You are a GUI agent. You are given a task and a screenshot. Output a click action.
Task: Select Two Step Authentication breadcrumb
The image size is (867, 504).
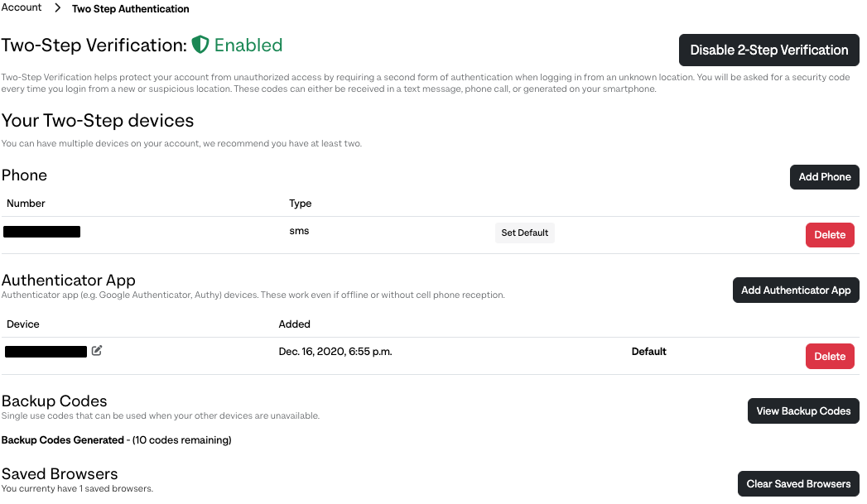click(131, 9)
